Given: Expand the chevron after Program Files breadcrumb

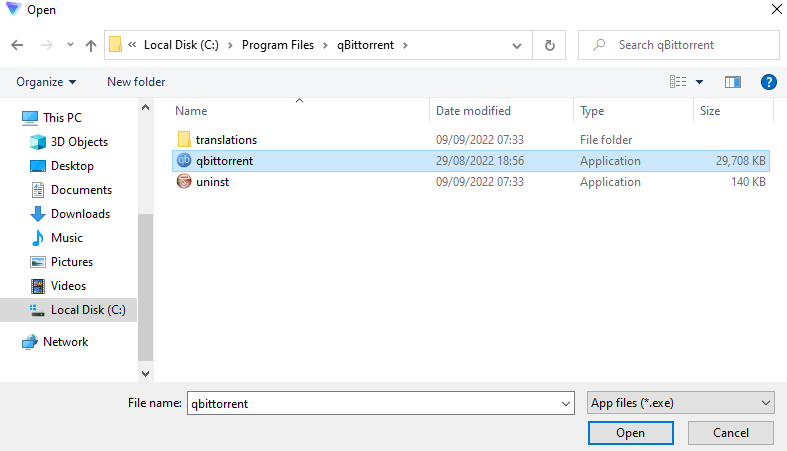Looking at the screenshot, I should click(325, 45).
